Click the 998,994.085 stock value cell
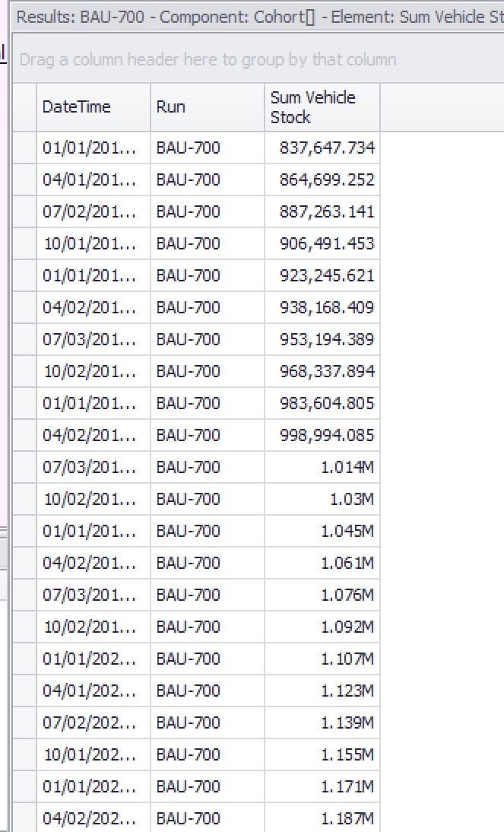 tap(322, 435)
